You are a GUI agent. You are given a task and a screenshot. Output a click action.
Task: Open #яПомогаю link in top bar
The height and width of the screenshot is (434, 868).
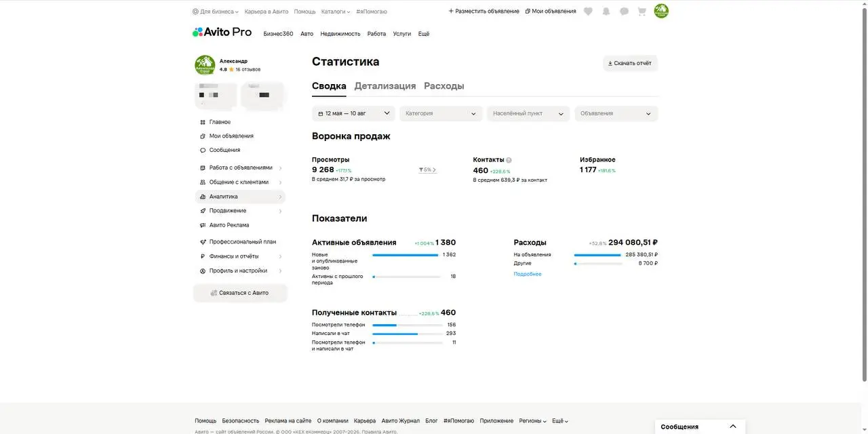[372, 12]
